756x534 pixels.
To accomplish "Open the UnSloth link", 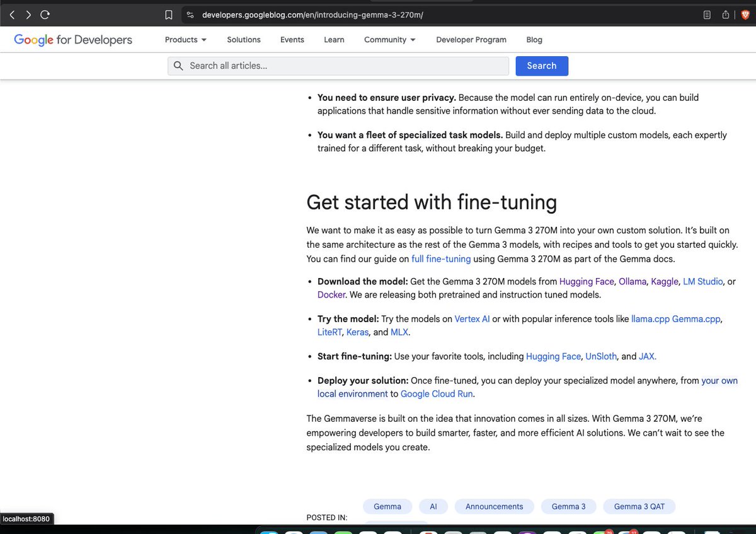I will (602, 356).
